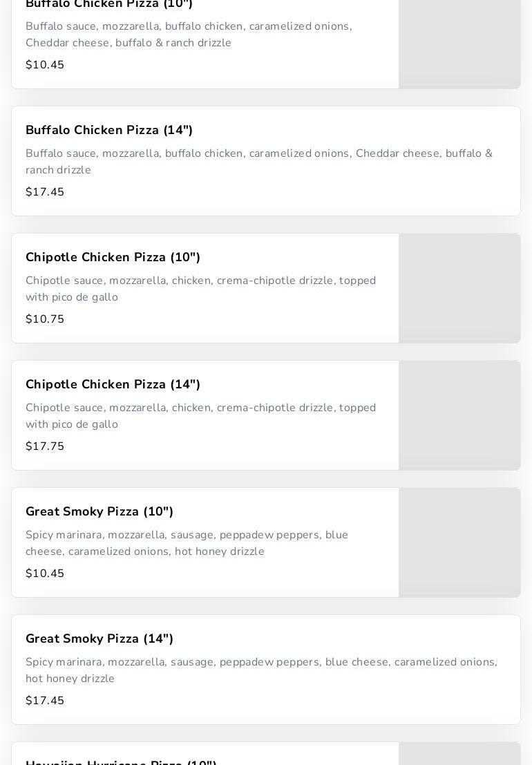
Task: Click the $10.45 price of Buffalo Chicken (10")
Action: [x=45, y=65]
